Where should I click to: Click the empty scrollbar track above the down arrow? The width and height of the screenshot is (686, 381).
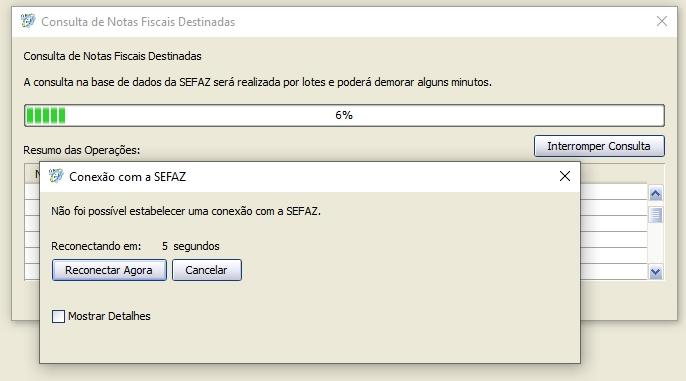655,244
